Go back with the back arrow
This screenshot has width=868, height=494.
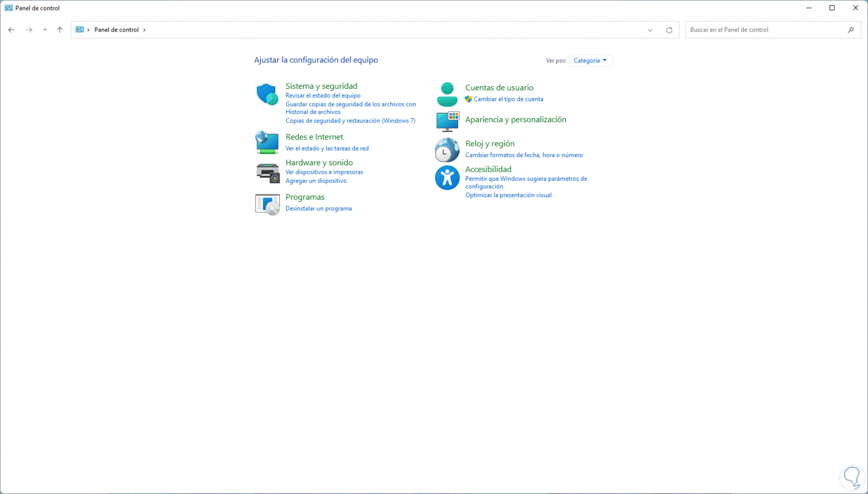tap(11, 30)
